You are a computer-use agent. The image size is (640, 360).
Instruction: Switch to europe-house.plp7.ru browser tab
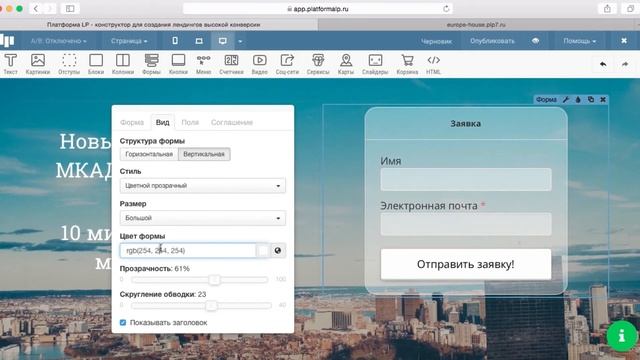pos(476,24)
